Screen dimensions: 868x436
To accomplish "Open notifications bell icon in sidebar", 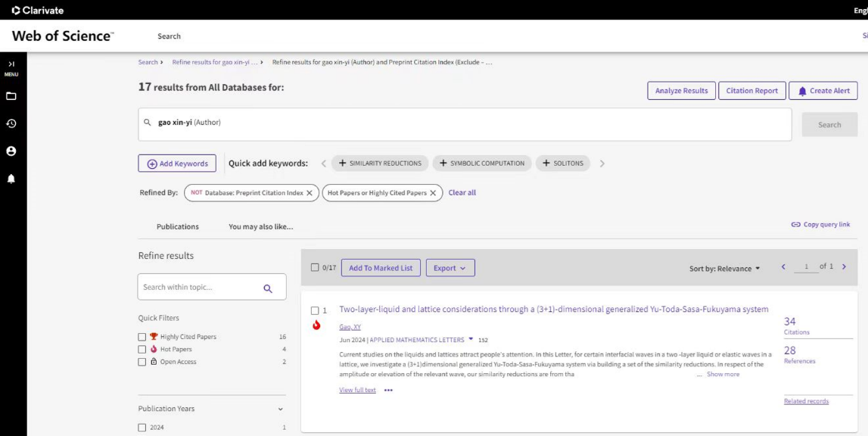I will coord(11,179).
